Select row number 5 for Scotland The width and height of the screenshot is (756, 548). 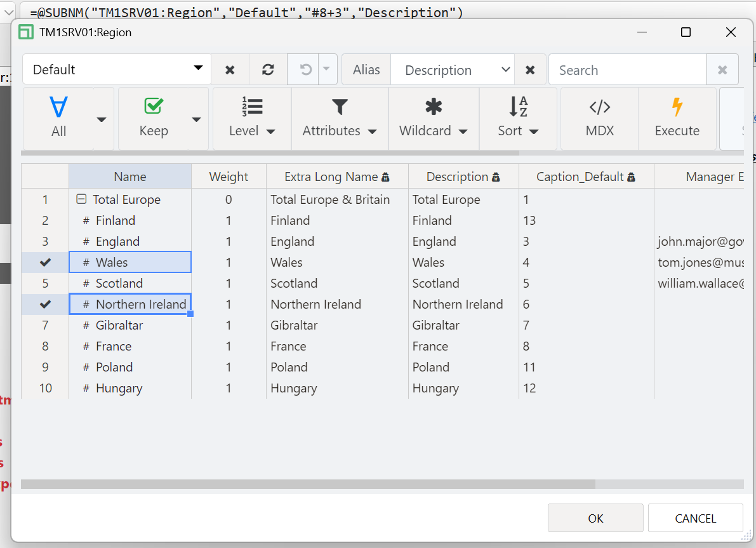[x=45, y=283]
